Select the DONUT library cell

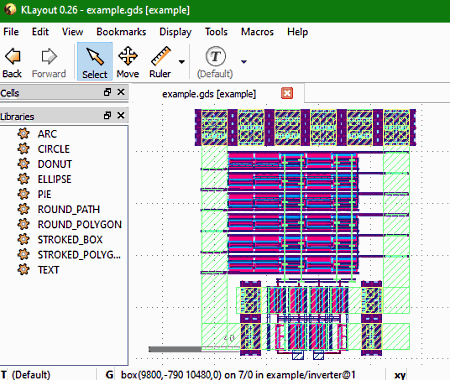pos(55,164)
